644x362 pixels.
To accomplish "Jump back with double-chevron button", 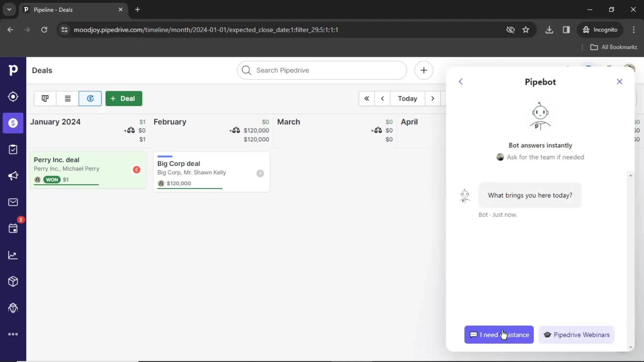I will (367, 99).
